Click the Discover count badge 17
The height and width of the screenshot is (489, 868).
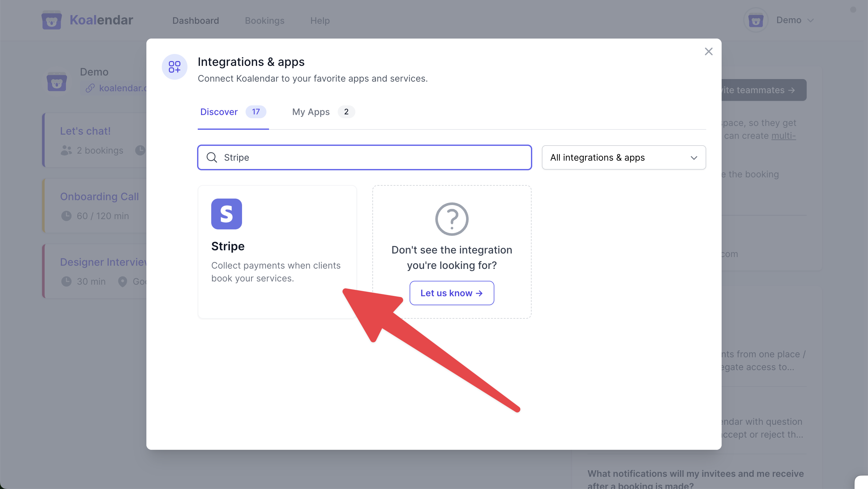click(x=256, y=112)
